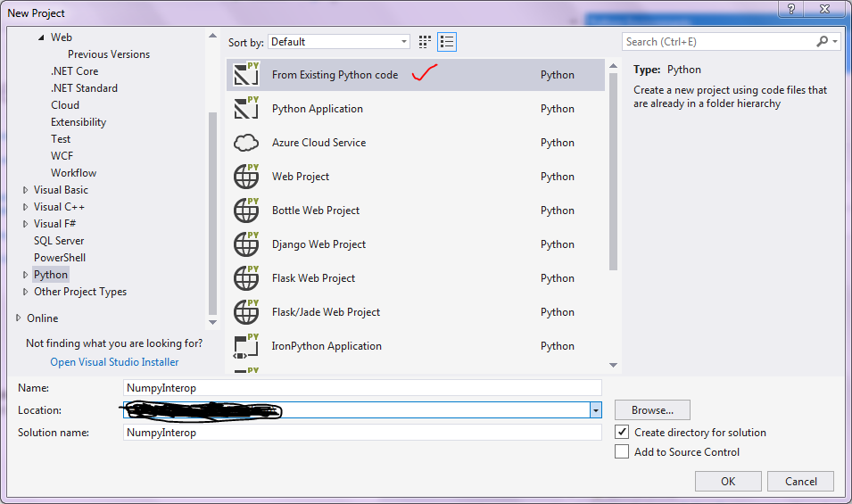
Task: Click the IronPython Application template icon
Action: pos(246,346)
